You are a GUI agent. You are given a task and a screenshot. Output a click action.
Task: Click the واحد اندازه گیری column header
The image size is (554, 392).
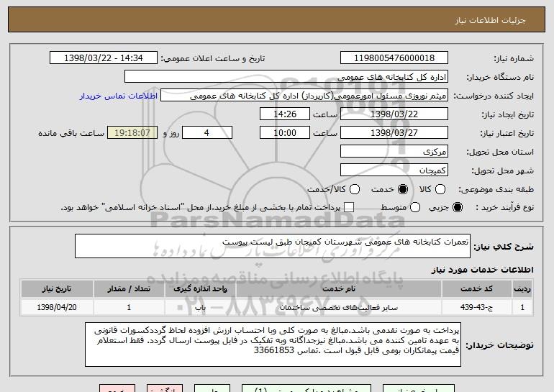[x=200, y=289]
